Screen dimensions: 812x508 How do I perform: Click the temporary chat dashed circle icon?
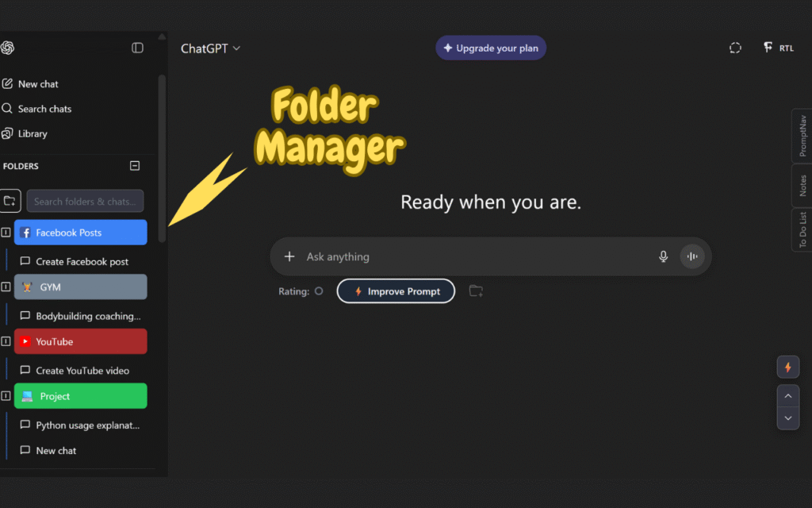[x=735, y=48]
